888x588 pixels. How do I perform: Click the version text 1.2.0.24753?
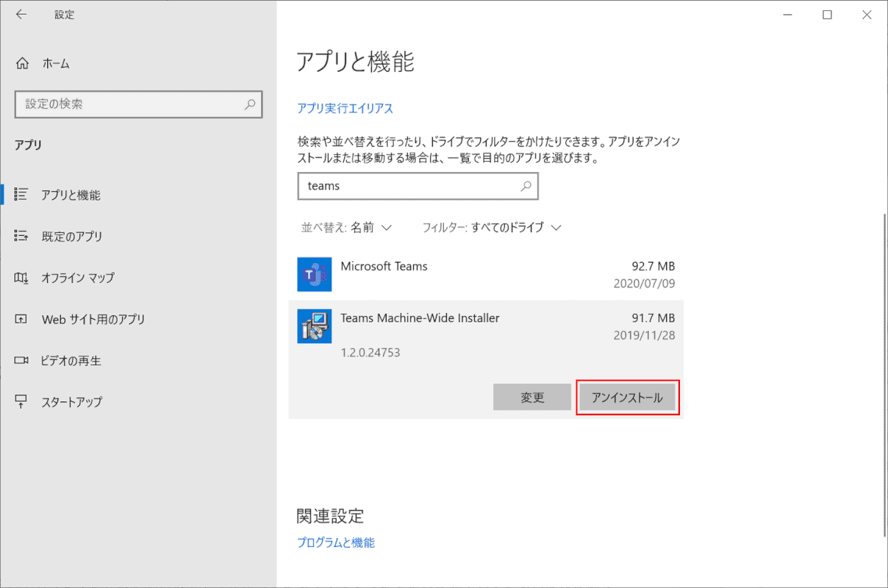point(370,353)
